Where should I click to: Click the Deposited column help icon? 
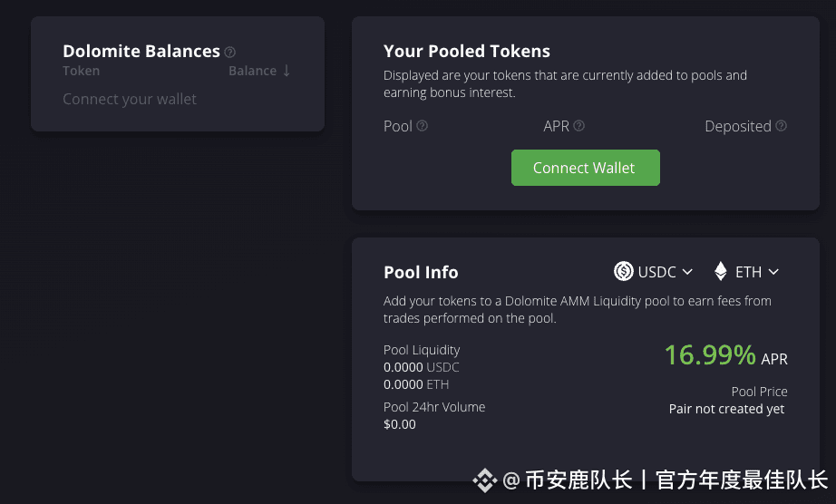[781, 126]
